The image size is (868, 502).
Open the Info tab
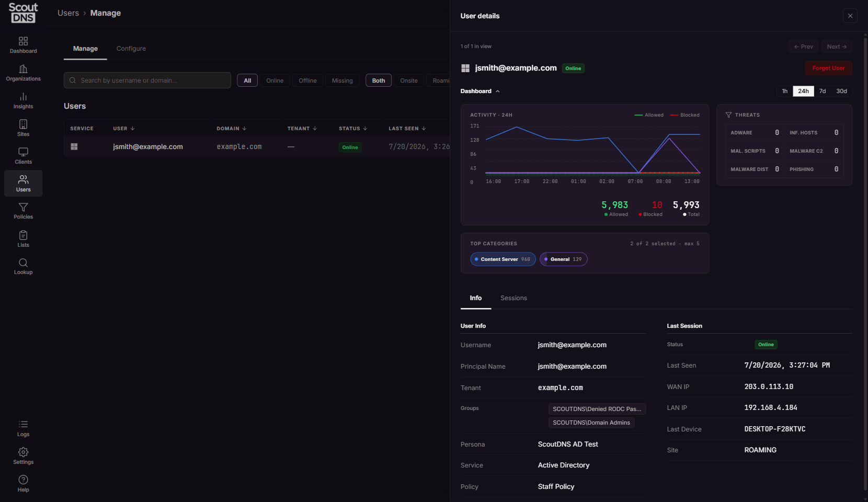pos(476,298)
